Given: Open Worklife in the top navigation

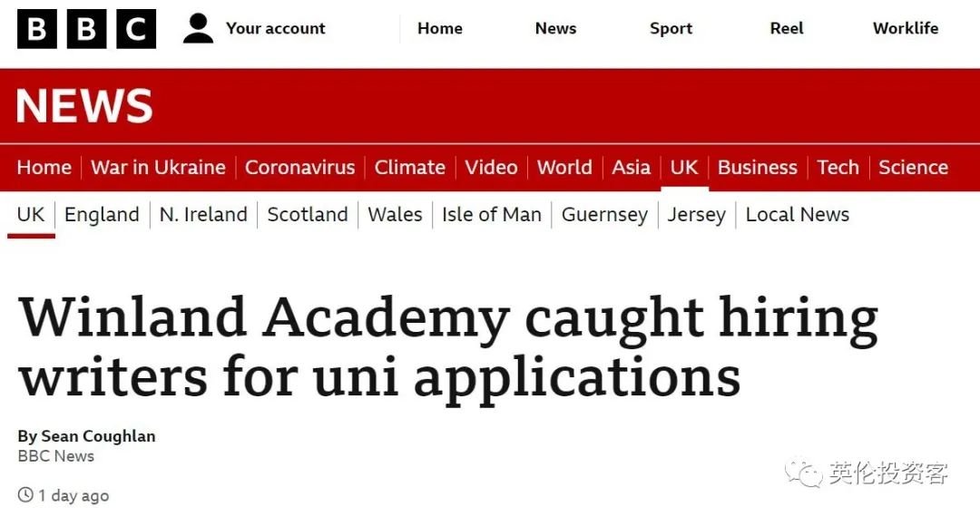Looking at the screenshot, I should (905, 29).
